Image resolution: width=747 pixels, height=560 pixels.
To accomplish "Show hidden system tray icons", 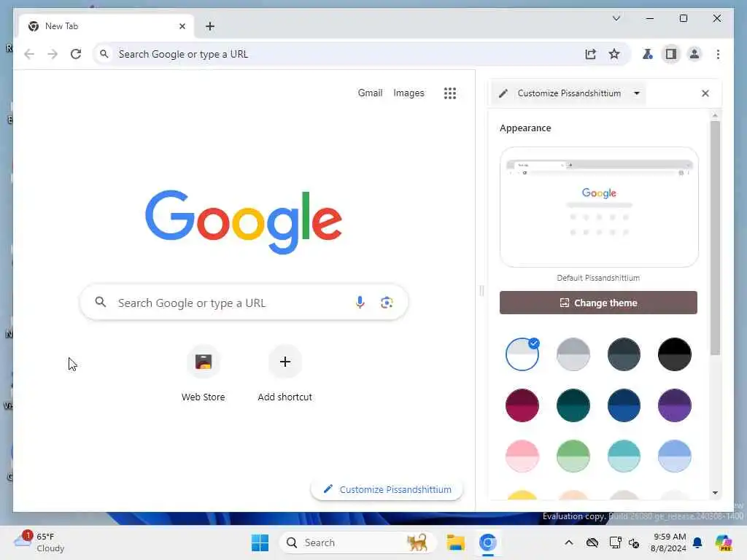I will [569, 542].
